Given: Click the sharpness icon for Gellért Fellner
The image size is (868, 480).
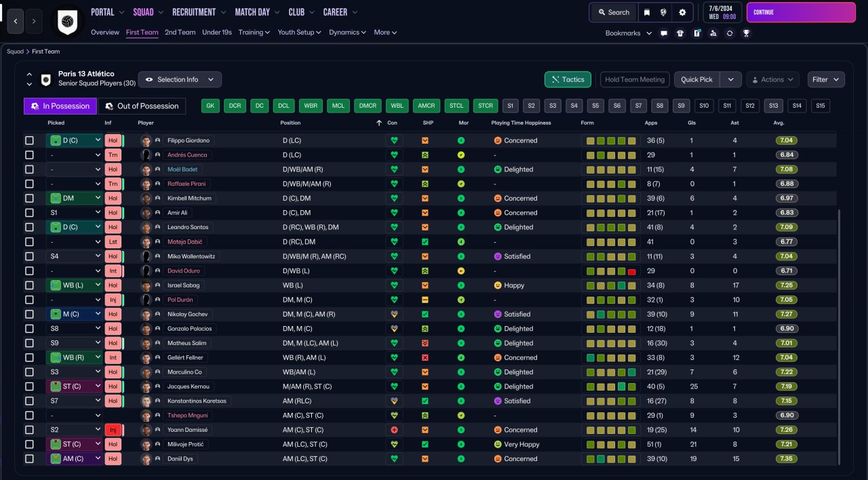Looking at the screenshot, I should pyautogui.click(x=425, y=357).
